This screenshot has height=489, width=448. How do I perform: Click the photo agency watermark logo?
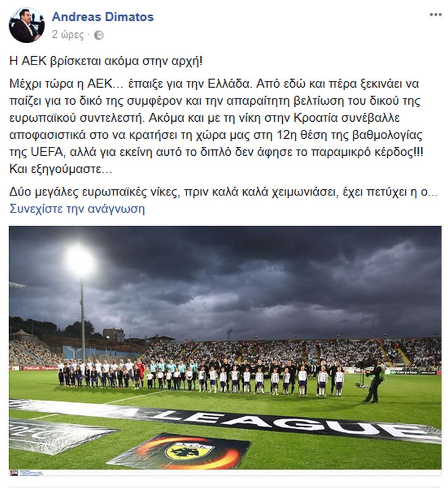click(27, 473)
